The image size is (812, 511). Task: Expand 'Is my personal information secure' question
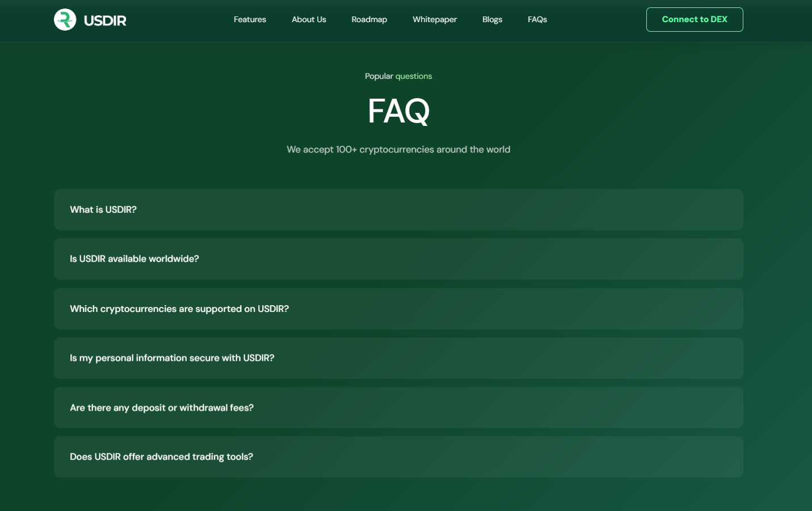tap(398, 358)
